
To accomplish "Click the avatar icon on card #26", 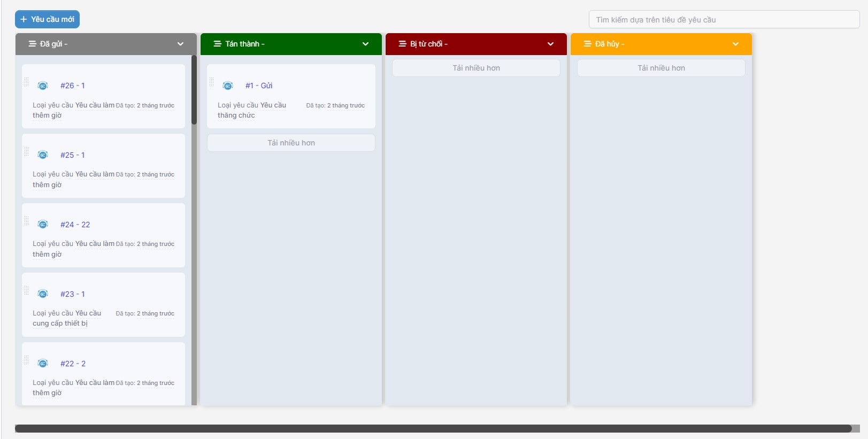I will pyautogui.click(x=43, y=86).
